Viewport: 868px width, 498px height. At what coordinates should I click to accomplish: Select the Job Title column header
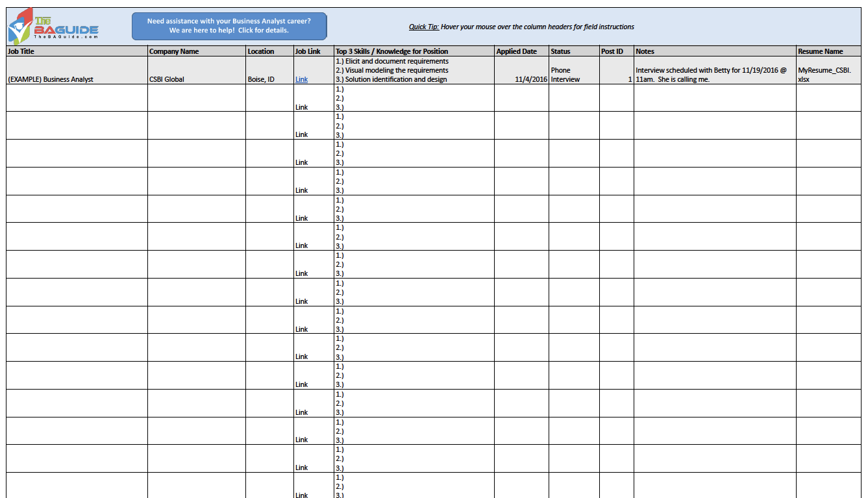(x=77, y=51)
